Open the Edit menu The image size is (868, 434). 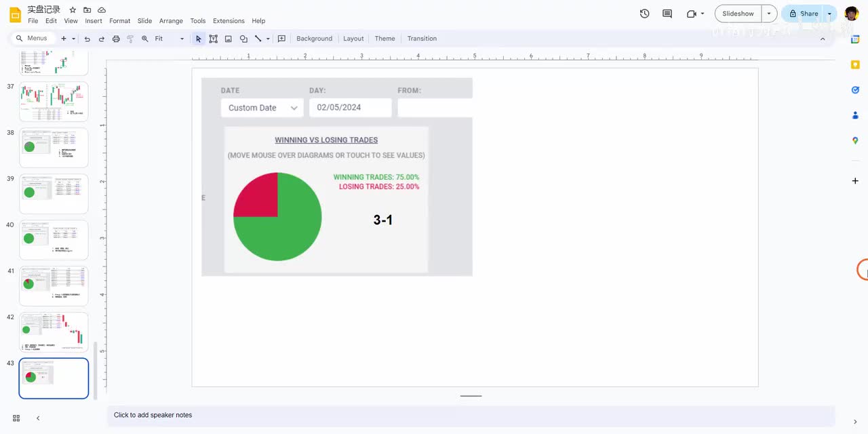tap(51, 21)
